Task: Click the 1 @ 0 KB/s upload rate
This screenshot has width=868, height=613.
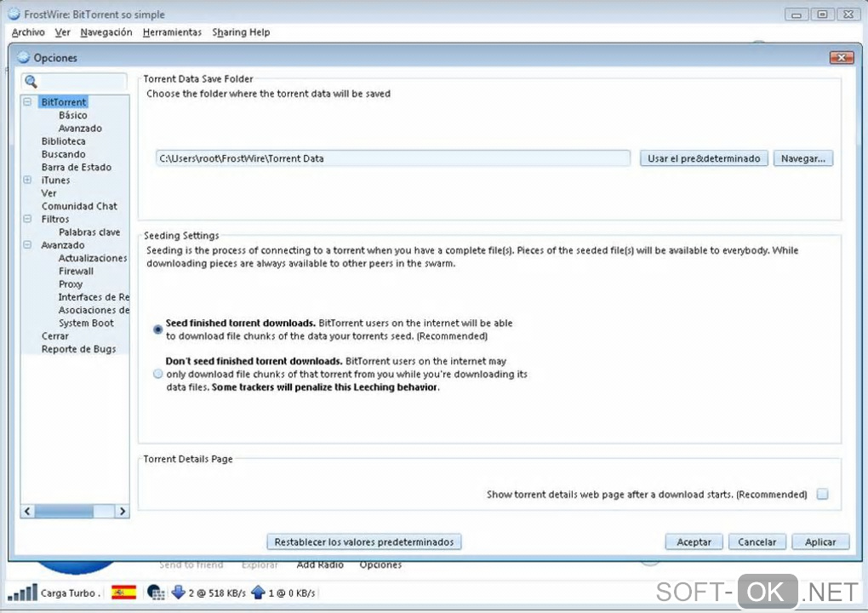Action: (292, 593)
